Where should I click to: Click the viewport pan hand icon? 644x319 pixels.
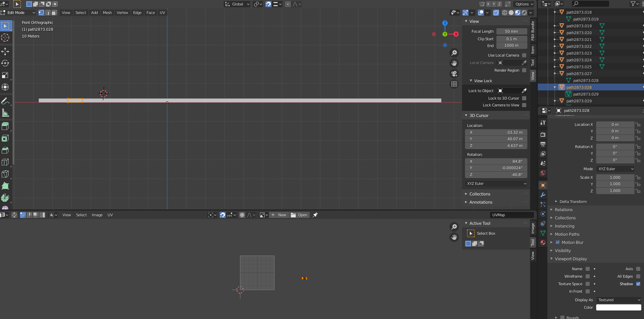coord(454,63)
